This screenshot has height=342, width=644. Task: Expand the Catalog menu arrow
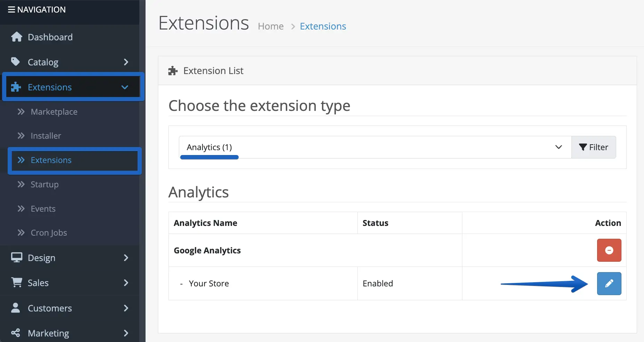[x=126, y=62]
